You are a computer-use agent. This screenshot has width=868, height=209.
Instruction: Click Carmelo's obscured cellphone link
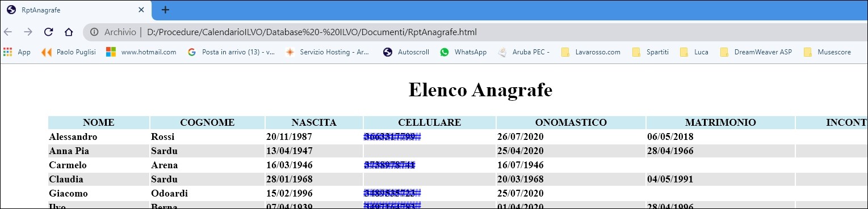(390, 165)
